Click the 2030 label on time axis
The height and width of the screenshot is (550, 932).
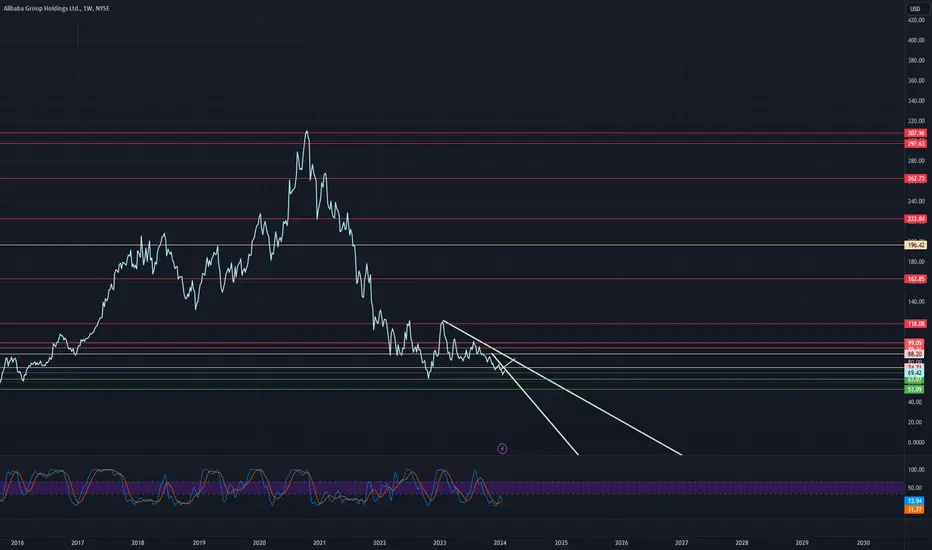(x=863, y=543)
